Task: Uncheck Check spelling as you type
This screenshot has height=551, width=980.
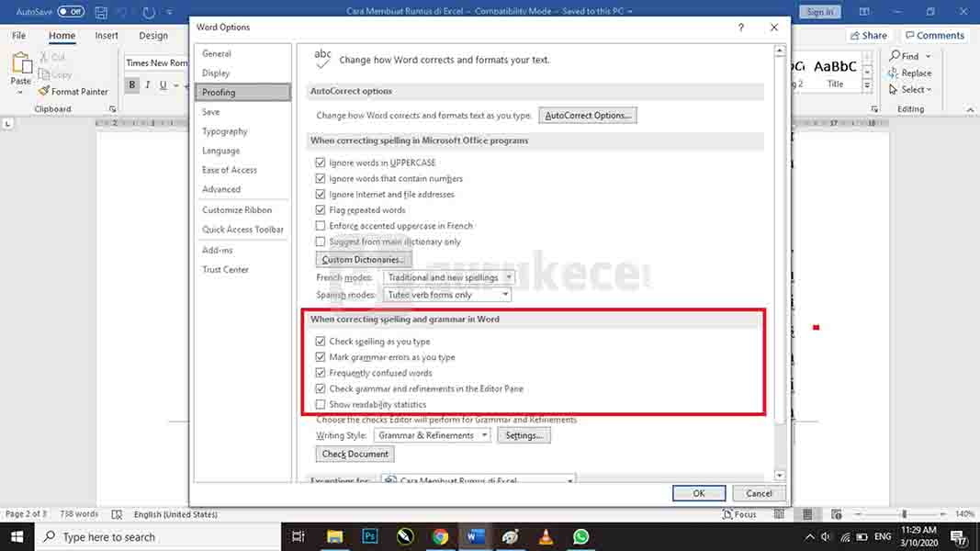Action: (320, 341)
